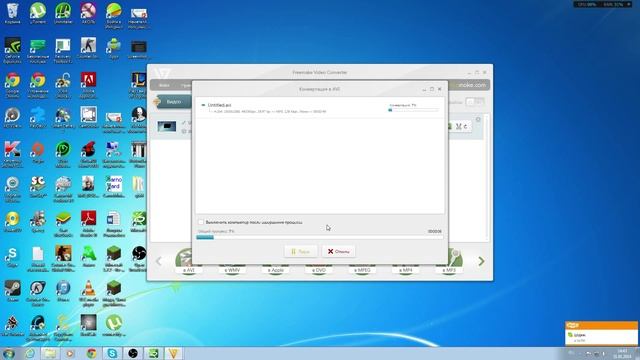
Task: Click the video thumbnail in Freemake list
Action: (167, 126)
